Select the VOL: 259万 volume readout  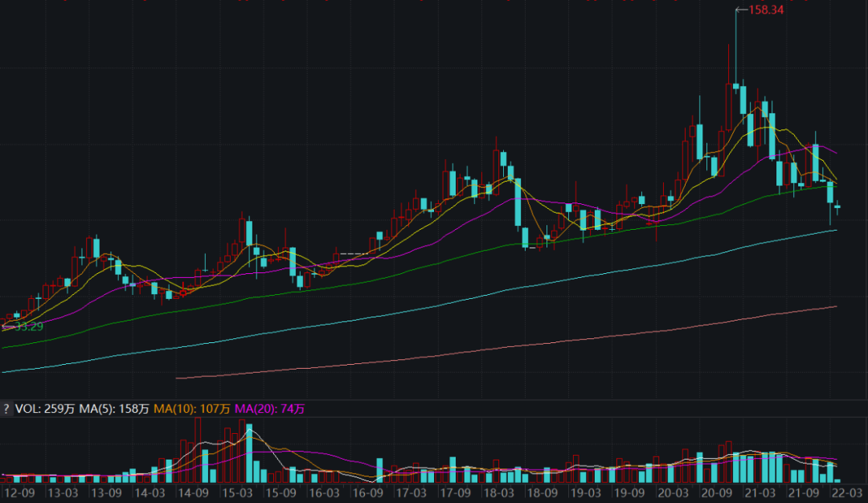(x=45, y=409)
